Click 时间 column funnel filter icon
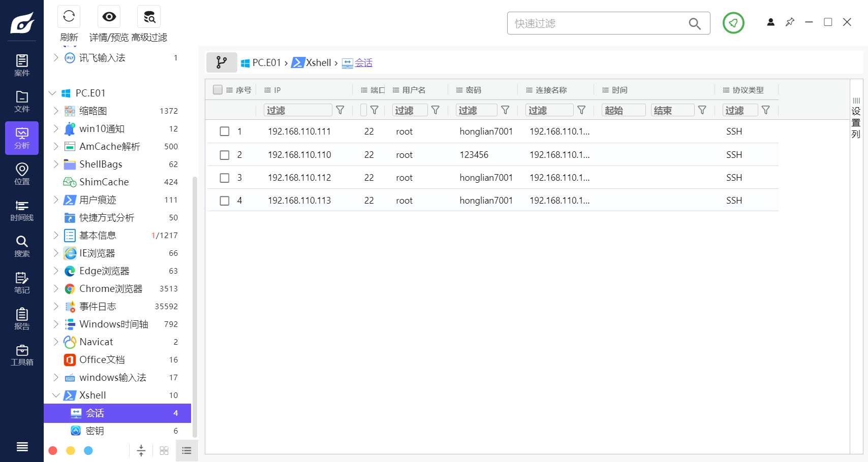 702,110
